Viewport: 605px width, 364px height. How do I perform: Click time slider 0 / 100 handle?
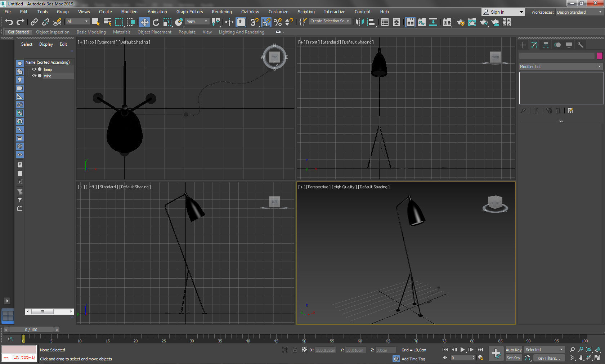pyautogui.click(x=31, y=330)
